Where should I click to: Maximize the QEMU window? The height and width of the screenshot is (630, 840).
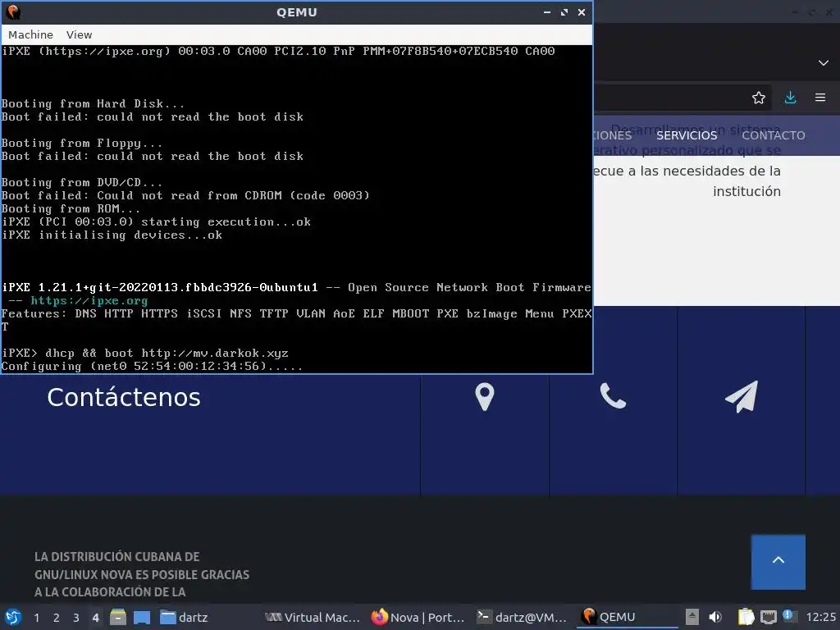(x=564, y=12)
